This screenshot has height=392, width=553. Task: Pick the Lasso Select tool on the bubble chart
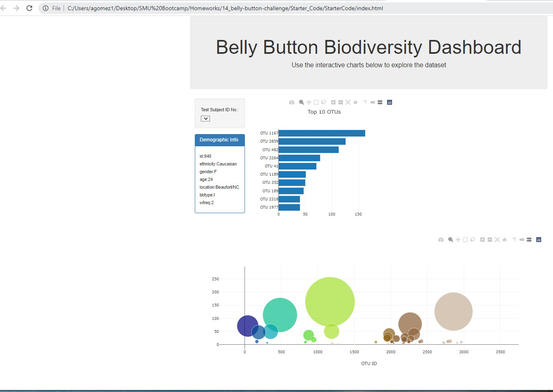[x=473, y=240]
